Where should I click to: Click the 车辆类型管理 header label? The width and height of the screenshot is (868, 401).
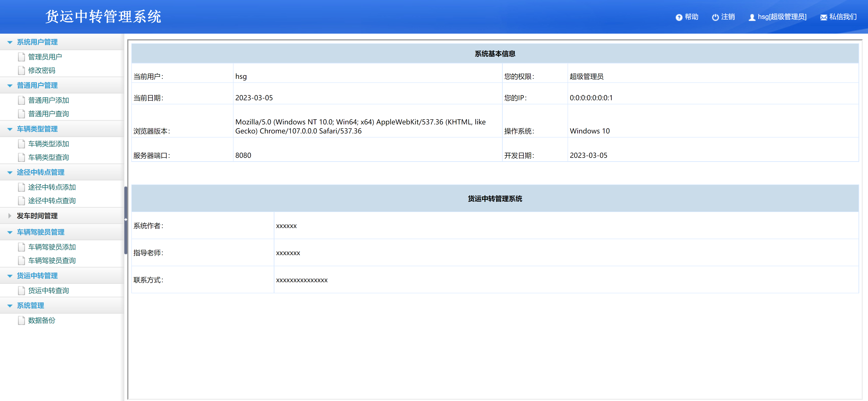coord(37,129)
